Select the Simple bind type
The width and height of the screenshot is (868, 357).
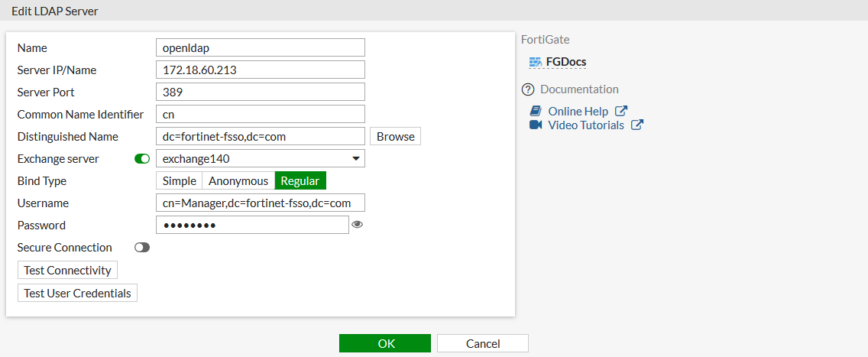coord(179,181)
